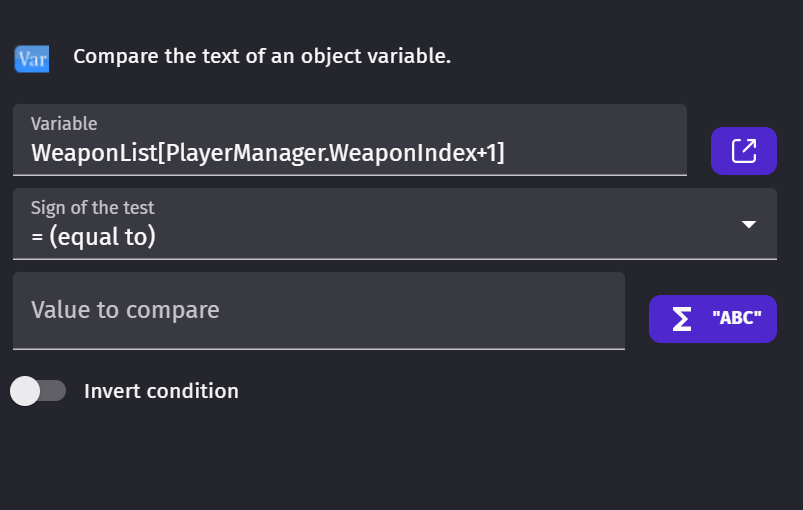Click the purple button right of Variable field
The image size is (803, 510).
[x=744, y=151]
